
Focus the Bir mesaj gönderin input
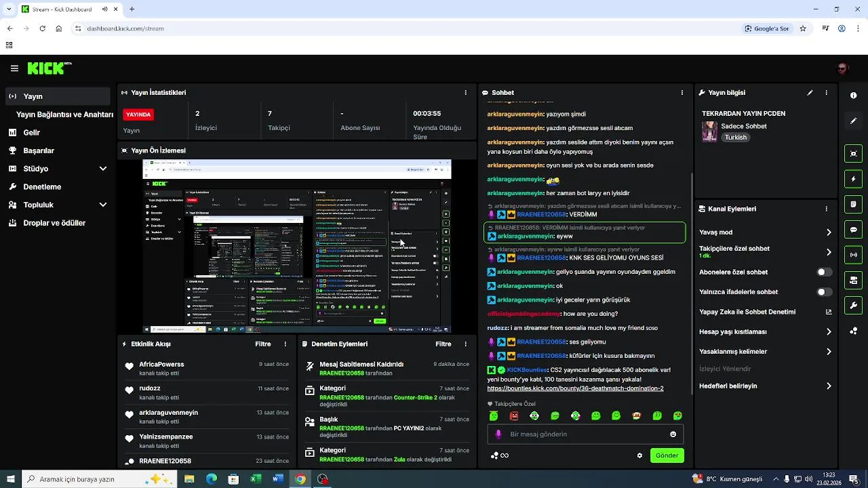click(585, 434)
